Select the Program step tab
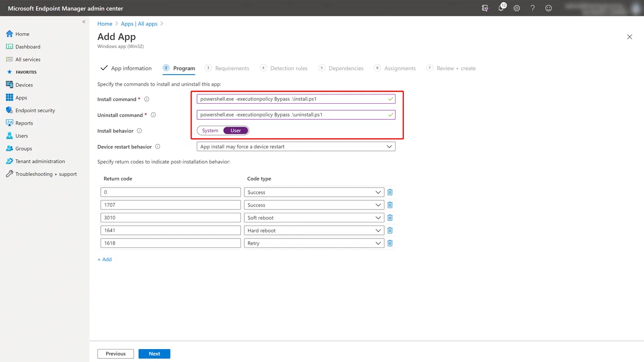 tap(179, 68)
